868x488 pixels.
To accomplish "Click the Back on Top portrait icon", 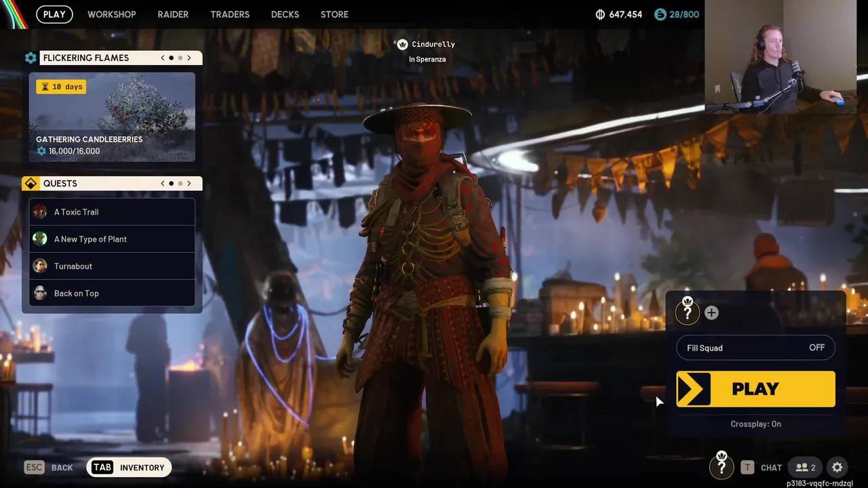I will (40, 293).
